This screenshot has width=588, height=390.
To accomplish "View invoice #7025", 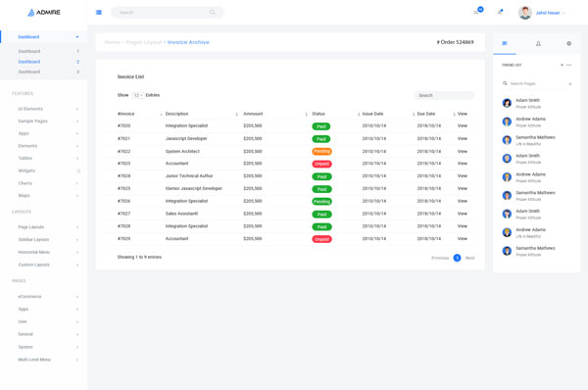I will (x=463, y=188).
